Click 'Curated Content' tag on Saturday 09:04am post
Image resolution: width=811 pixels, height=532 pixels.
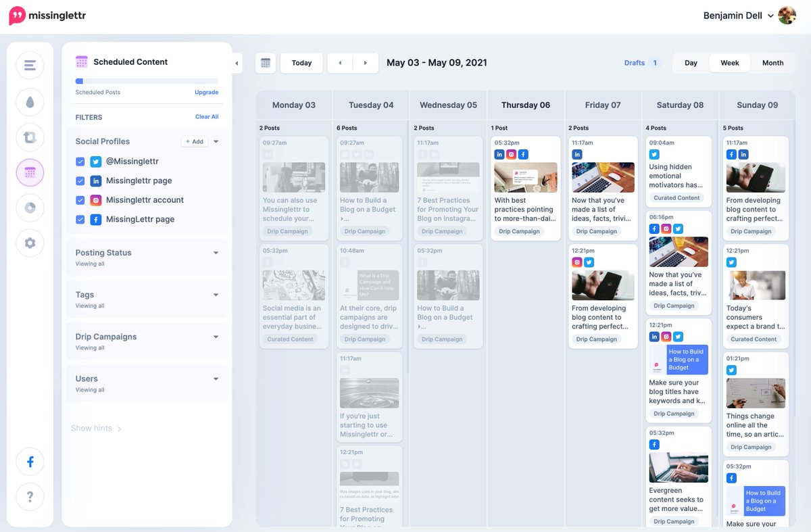(x=677, y=198)
